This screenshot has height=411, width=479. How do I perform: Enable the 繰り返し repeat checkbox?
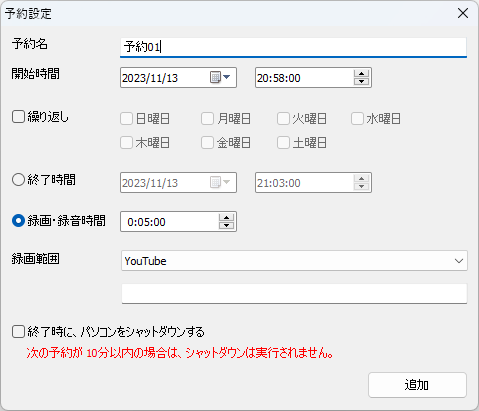[18, 117]
